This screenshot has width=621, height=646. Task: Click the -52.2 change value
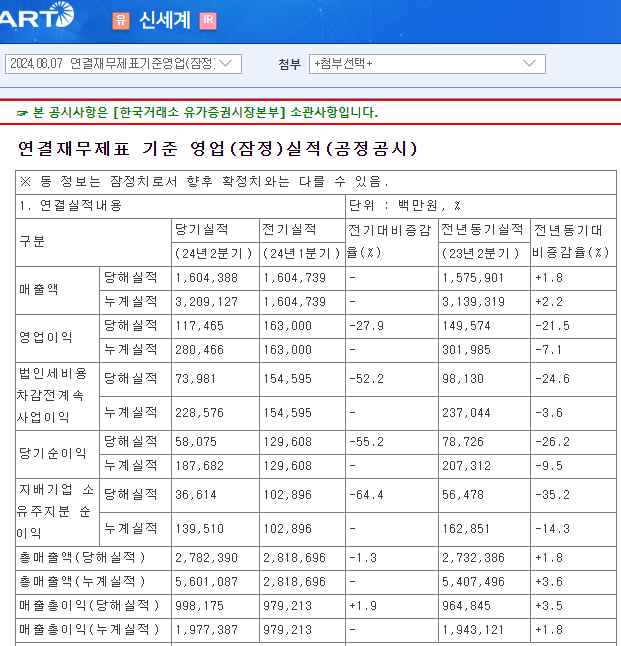[x=366, y=379]
